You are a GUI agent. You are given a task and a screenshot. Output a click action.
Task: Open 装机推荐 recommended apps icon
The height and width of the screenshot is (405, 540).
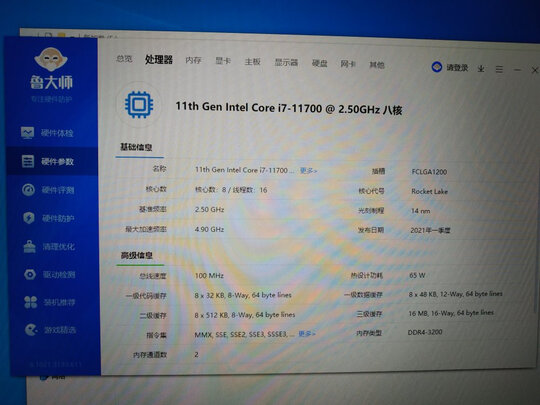(31, 302)
